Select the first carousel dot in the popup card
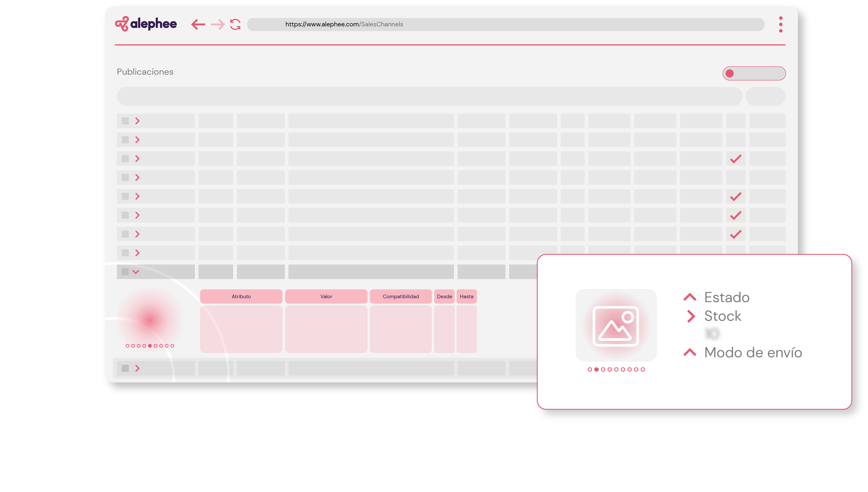The image size is (868, 492). (590, 369)
